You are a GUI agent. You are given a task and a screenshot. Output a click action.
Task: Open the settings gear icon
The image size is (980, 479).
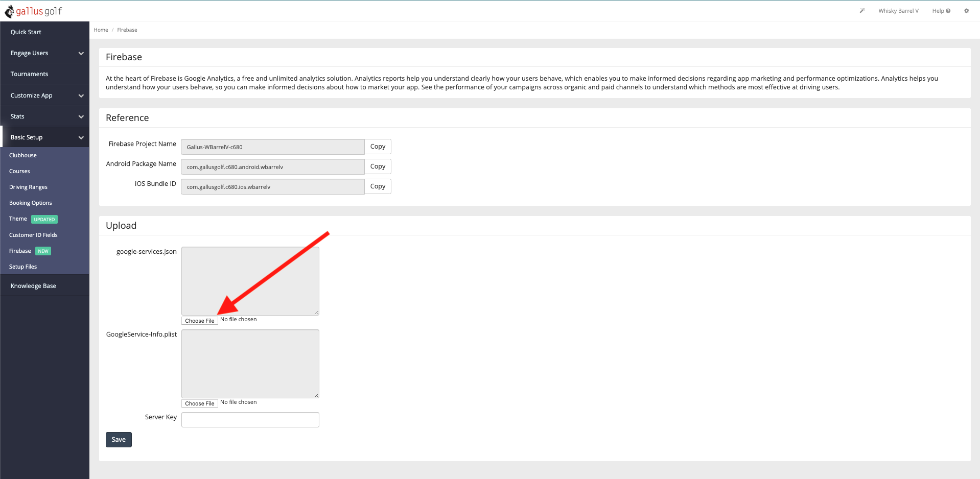click(x=966, y=11)
